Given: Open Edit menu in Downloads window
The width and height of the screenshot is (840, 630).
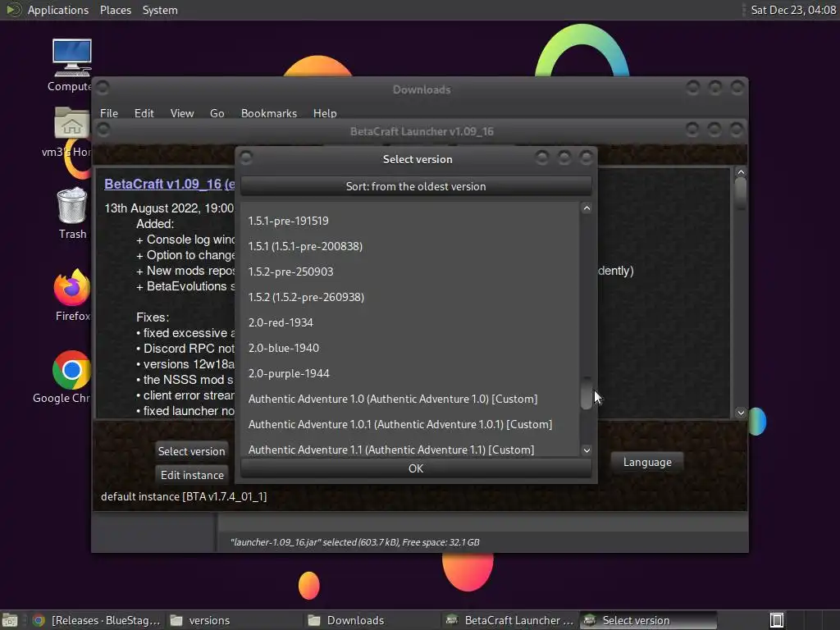Looking at the screenshot, I should coord(144,113).
